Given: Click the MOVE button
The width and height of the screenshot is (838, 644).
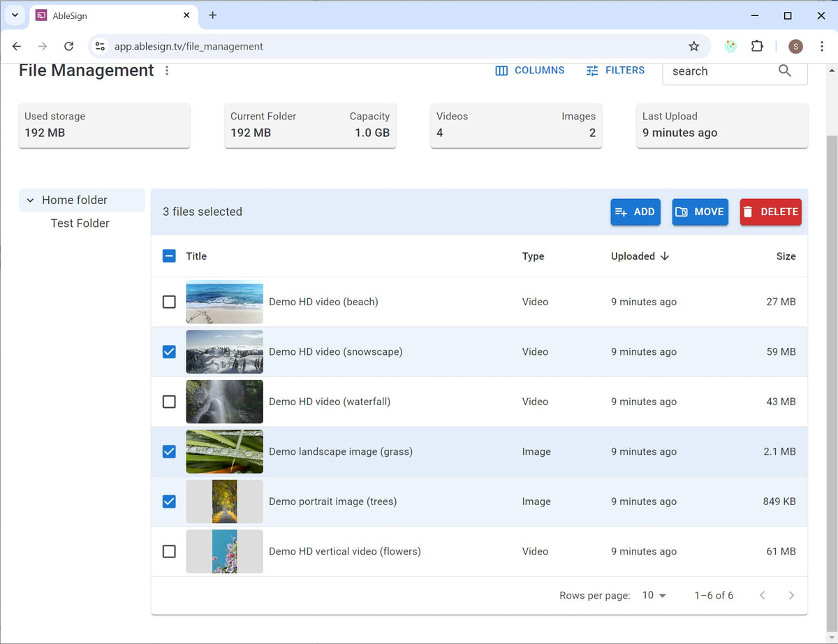Looking at the screenshot, I should pyautogui.click(x=700, y=212).
